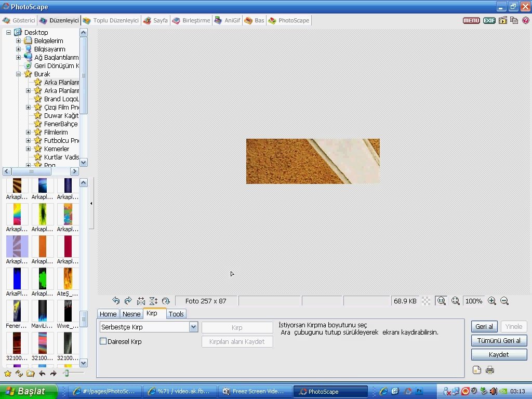Open the red MENU icon
The height and width of the screenshot is (399, 532).
(471, 20)
